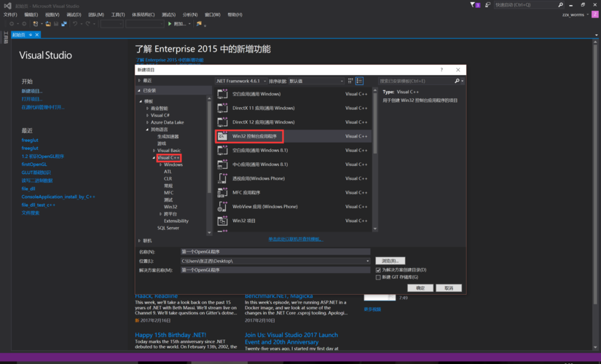Click the save all toolbar icon
The width and height of the screenshot is (601, 364).
[x=64, y=24]
